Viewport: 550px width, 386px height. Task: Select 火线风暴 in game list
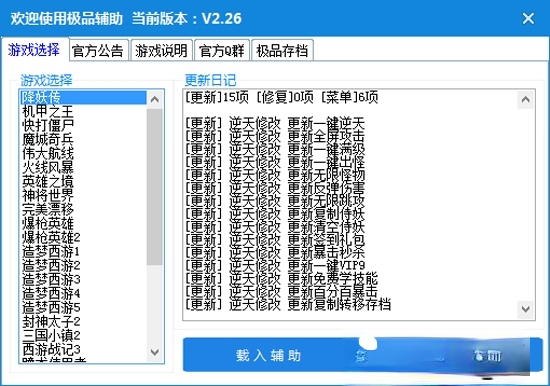[x=83, y=167]
